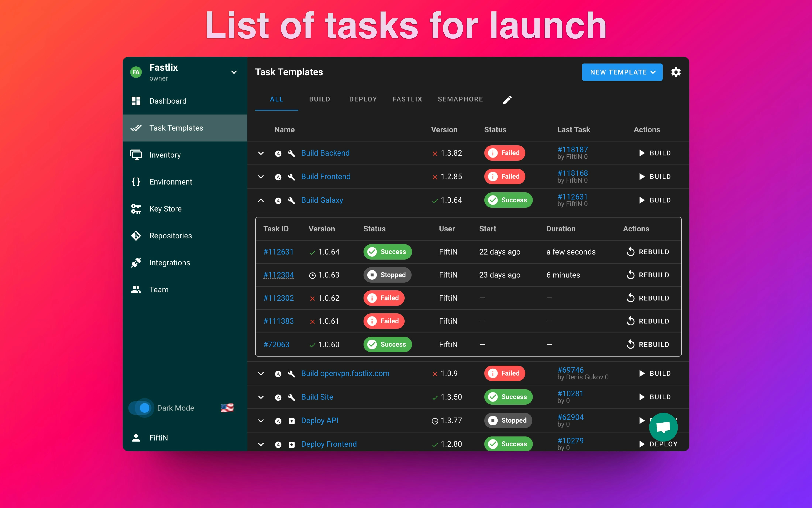
Task: Click the Success status badge for task #112631
Action: tap(387, 252)
